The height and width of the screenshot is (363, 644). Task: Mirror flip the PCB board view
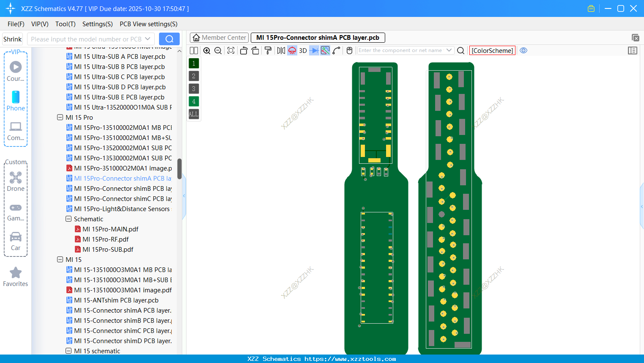pos(281,50)
